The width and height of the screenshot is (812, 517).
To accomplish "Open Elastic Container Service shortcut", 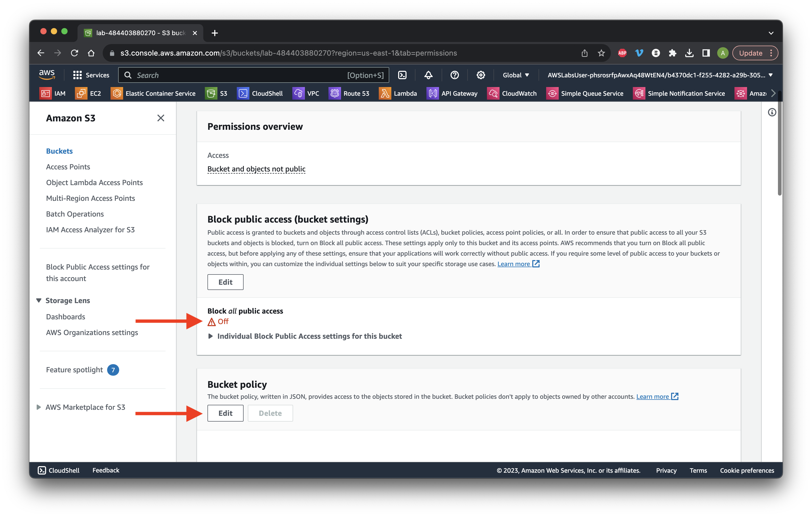I will pyautogui.click(x=153, y=94).
